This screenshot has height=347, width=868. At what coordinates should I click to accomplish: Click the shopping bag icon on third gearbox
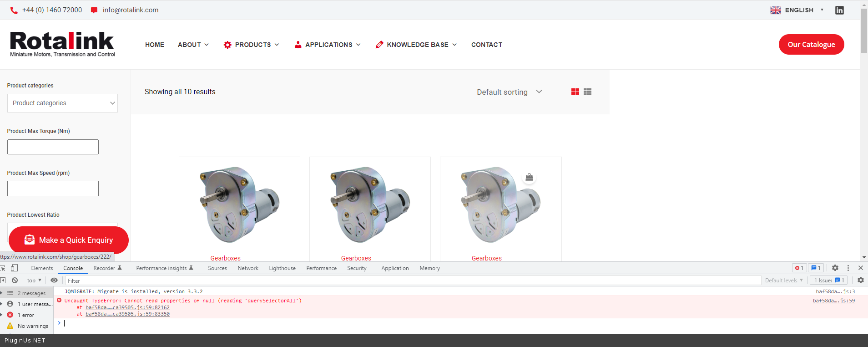[x=529, y=177]
